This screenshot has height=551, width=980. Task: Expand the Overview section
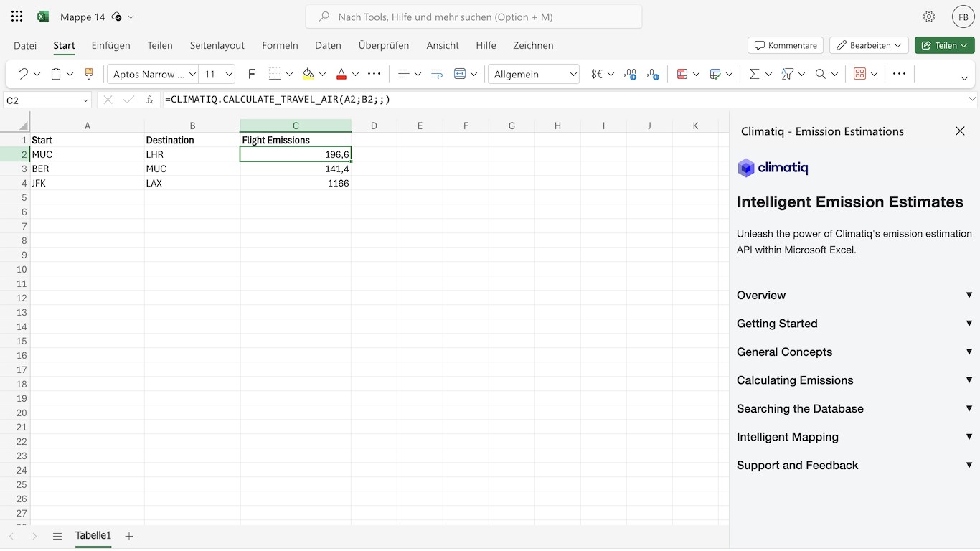pos(854,295)
